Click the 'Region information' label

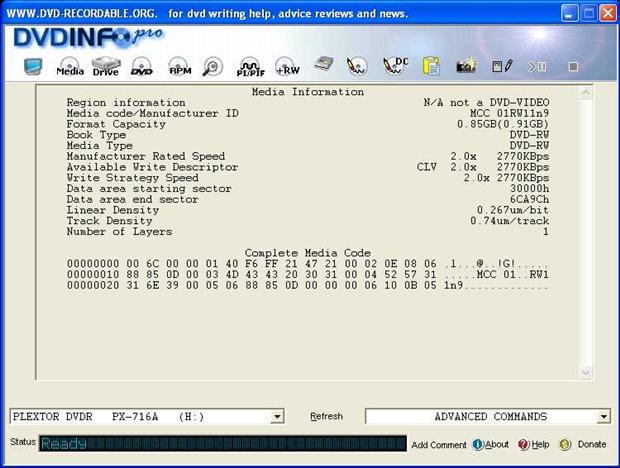click(x=126, y=103)
